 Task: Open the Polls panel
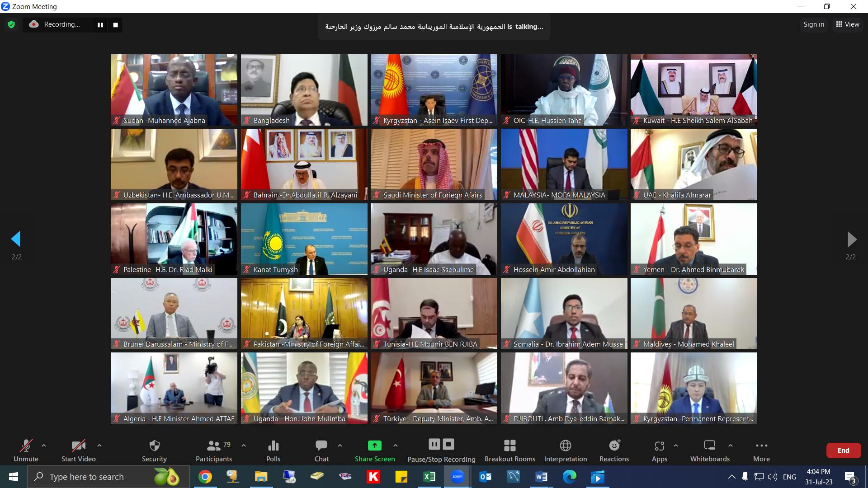point(274,450)
